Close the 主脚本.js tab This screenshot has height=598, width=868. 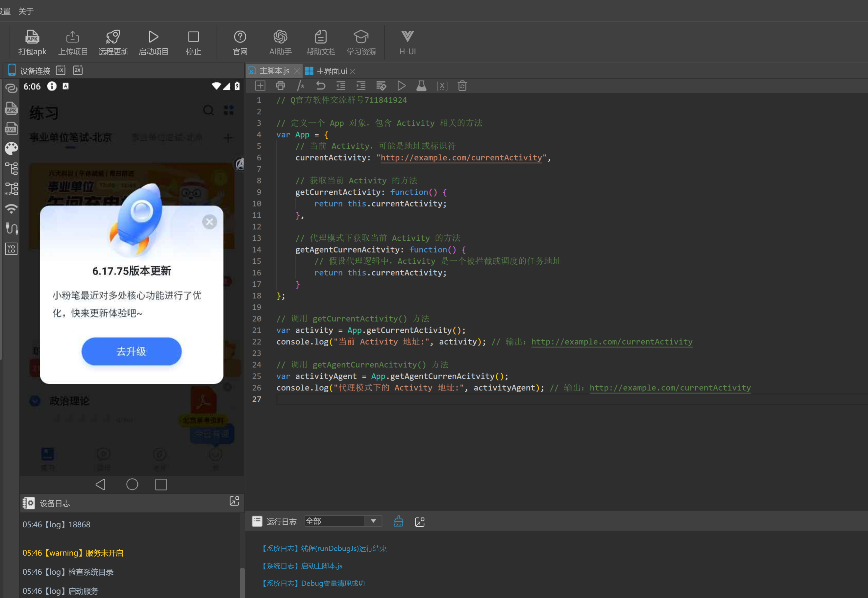point(297,71)
